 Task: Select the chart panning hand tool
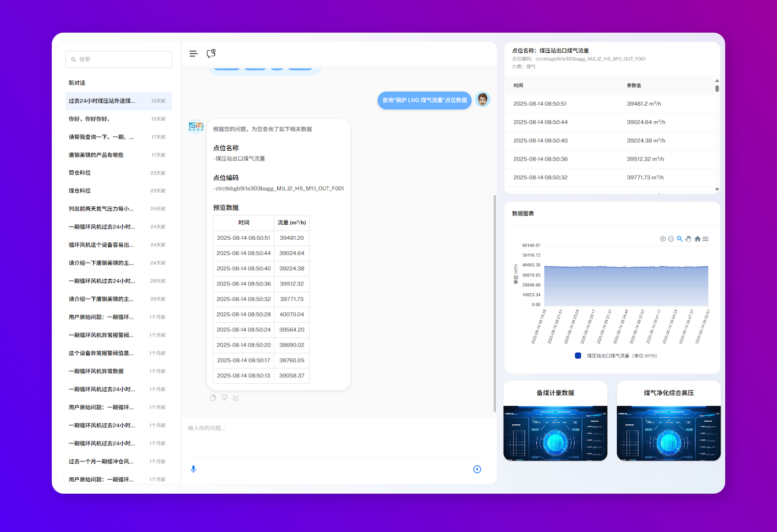coord(688,239)
